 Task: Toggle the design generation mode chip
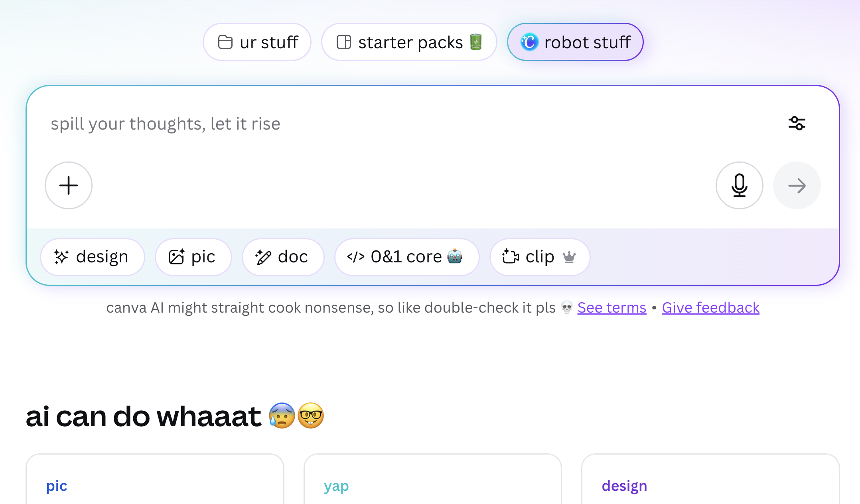(92, 257)
